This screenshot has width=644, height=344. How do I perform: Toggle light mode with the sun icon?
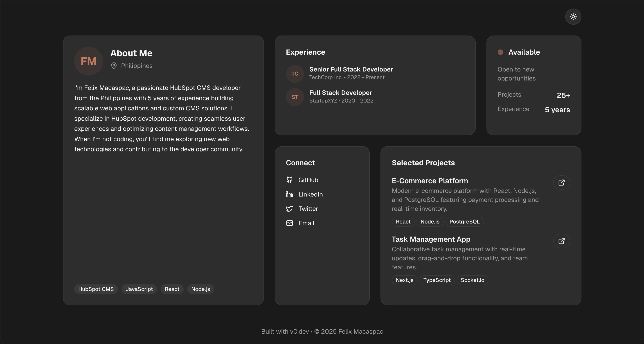(x=573, y=16)
